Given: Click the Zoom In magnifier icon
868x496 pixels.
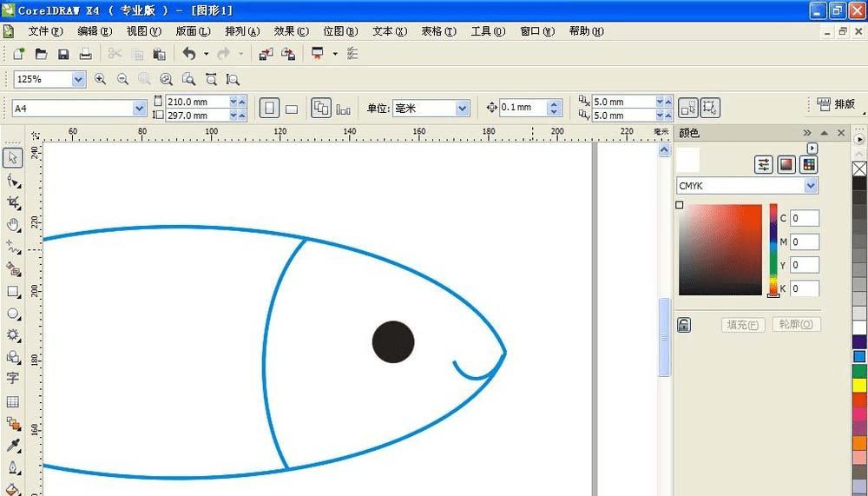Looking at the screenshot, I should coord(101,79).
